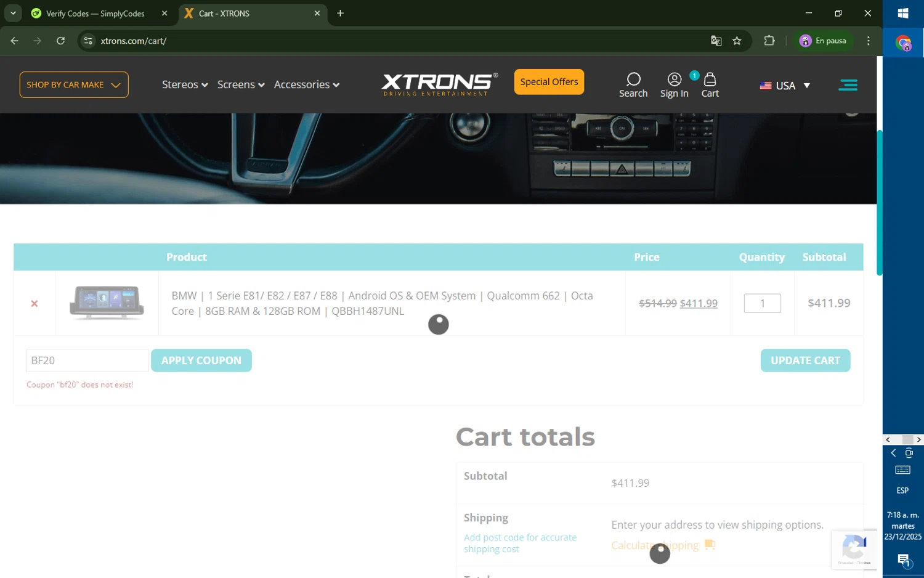Open the tab search dropdown arrow

click(x=13, y=13)
